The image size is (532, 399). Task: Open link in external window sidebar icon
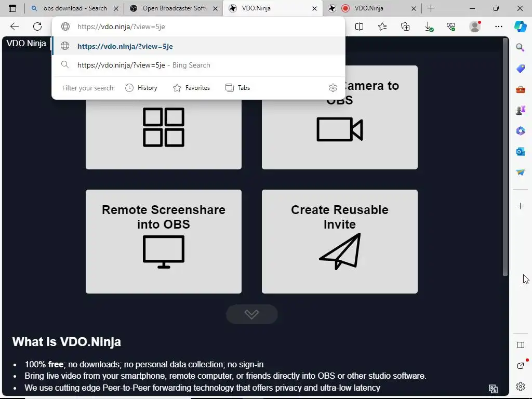tap(521, 365)
